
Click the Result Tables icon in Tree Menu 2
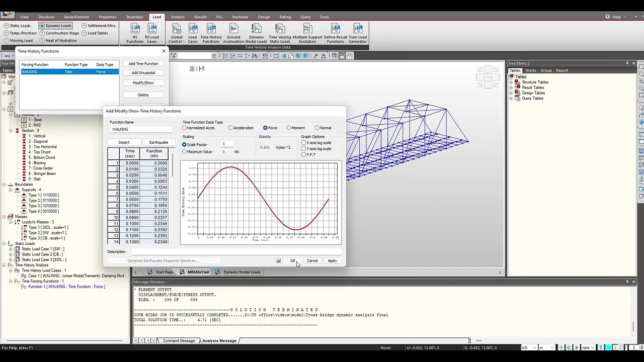click(517, 87)
